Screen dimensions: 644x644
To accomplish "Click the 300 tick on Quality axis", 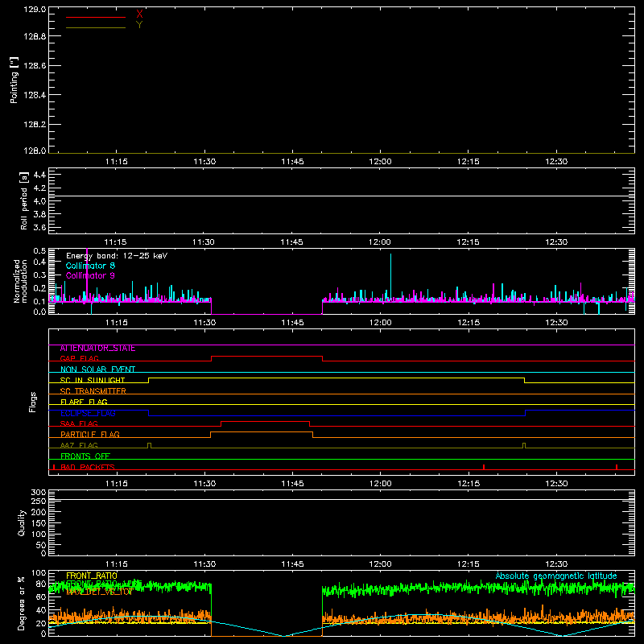I will click(x=39, y=493).
